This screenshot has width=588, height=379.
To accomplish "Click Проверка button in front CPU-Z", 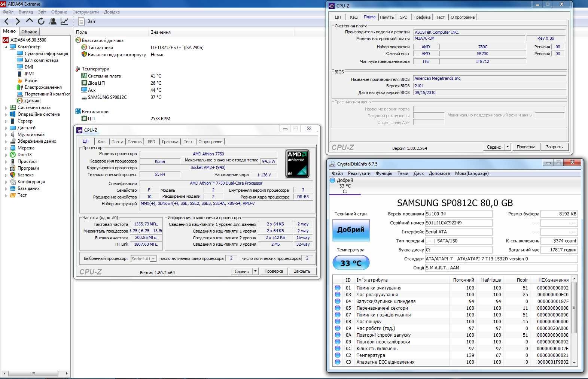I will coord(274,271).
